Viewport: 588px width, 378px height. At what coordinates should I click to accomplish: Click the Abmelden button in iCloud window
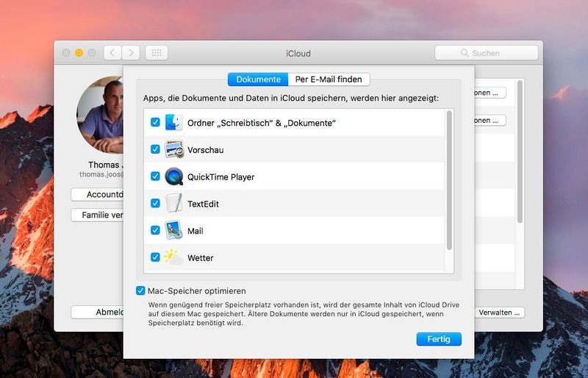coord(97,313)
